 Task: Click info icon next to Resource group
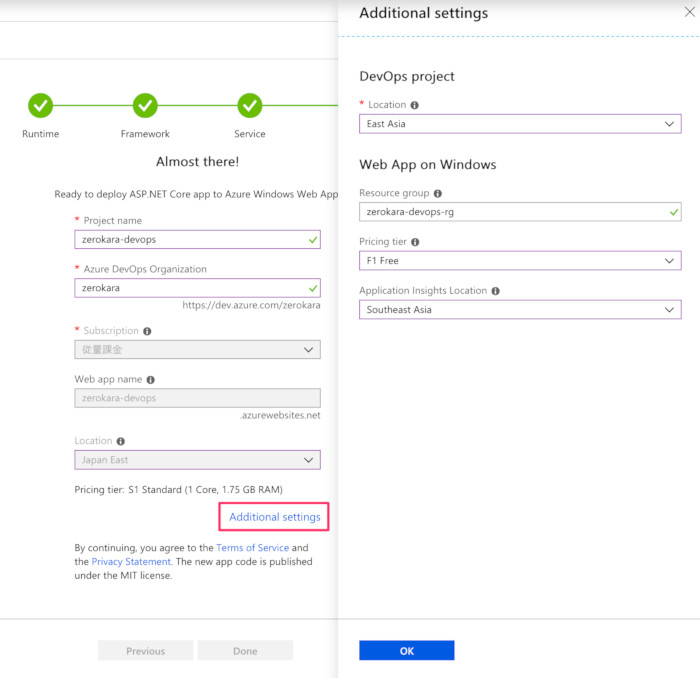(x=438, y=193)
